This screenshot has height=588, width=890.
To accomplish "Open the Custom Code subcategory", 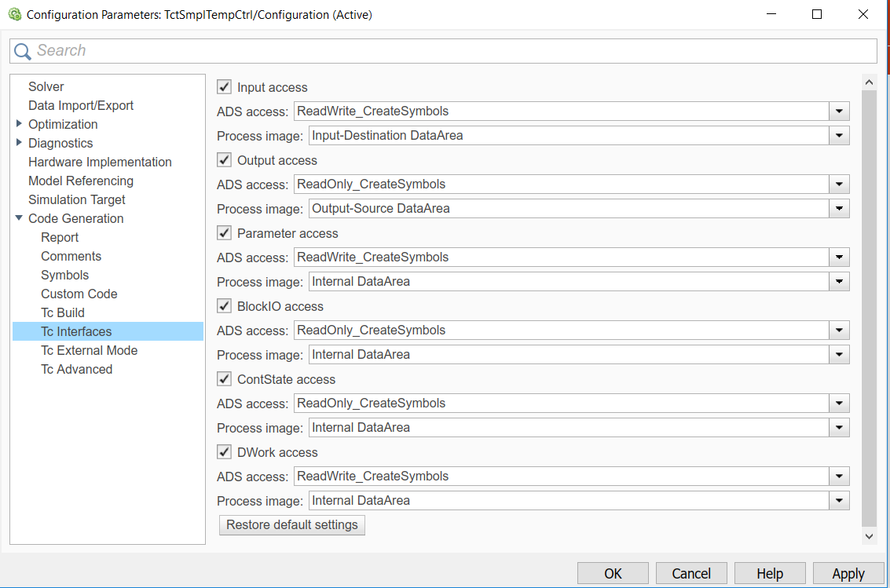I will pyautogui.click(x=79, y=294).
